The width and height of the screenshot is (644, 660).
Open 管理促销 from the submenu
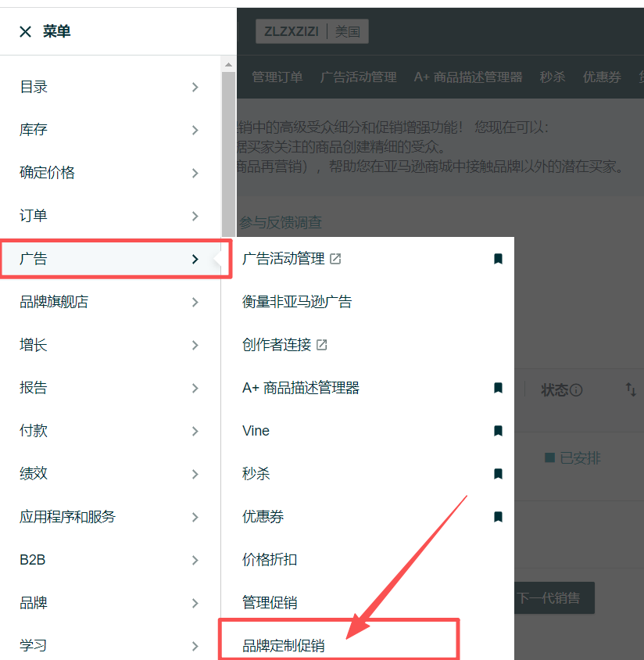tap(270, 603)
